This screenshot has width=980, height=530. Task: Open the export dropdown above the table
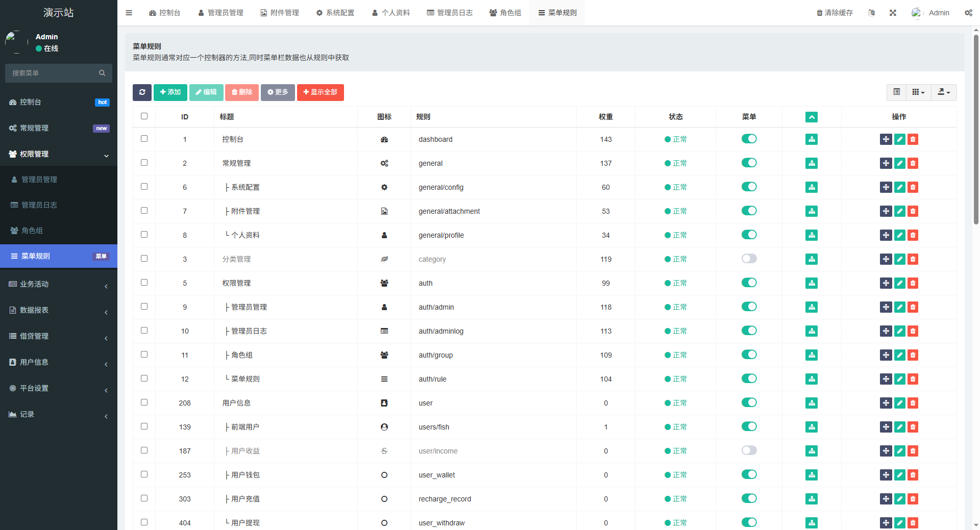click(x=943, y=92)
